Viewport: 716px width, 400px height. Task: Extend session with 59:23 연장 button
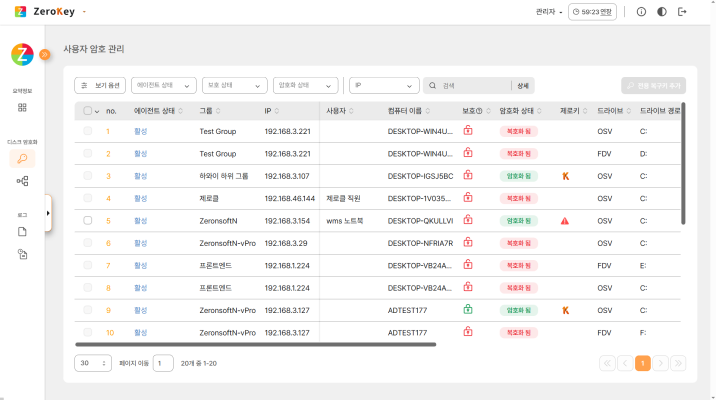pyautogui.click(x=592, y=12)
